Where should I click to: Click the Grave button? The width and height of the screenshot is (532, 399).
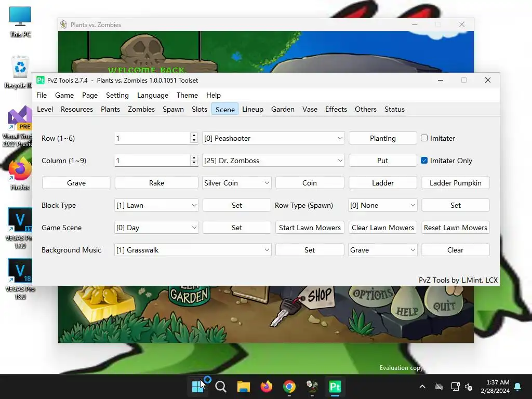(76, 183)
